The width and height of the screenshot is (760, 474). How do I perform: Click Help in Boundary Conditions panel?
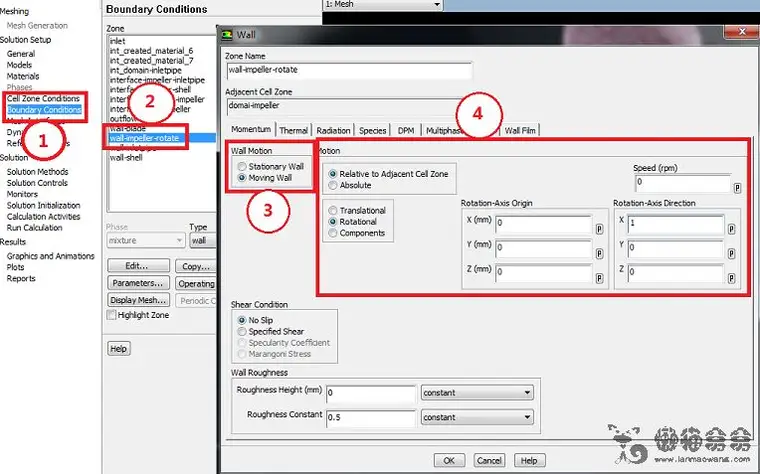coord(118,348)
